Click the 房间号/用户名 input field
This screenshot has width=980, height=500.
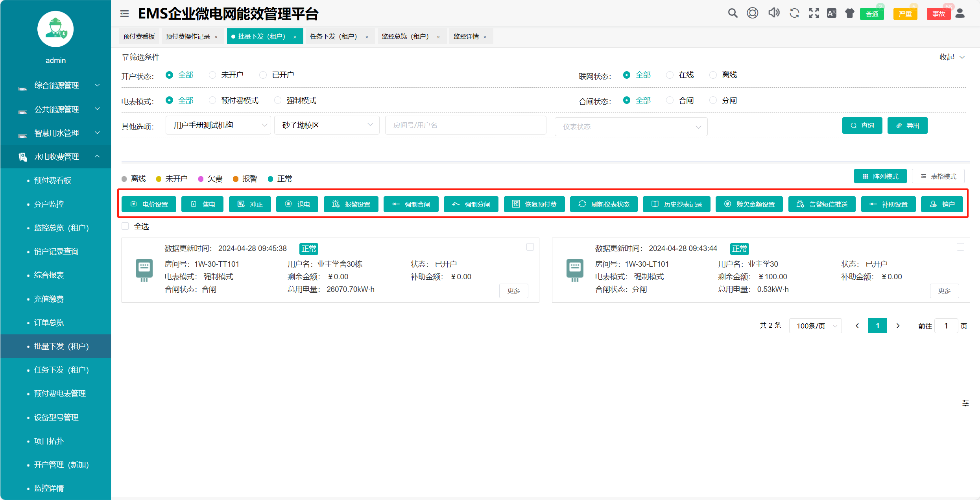tap(465, 125)
